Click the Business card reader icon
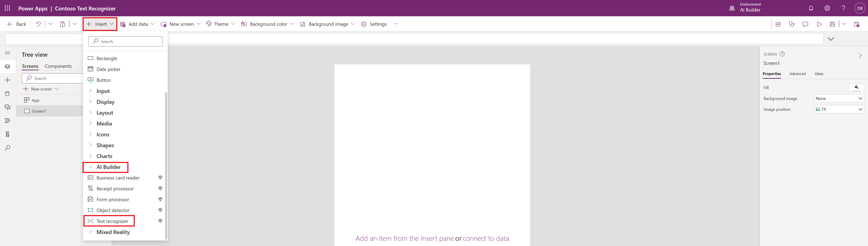Image resolution: width=868 pixels, height=246 pixels. [90, 177]
